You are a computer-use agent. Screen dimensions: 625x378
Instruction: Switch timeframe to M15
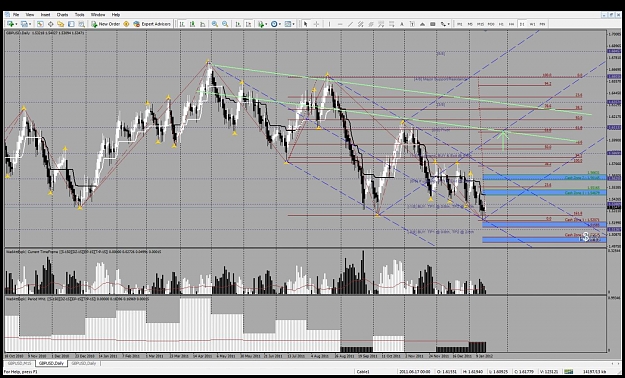(x=480, y=24)
